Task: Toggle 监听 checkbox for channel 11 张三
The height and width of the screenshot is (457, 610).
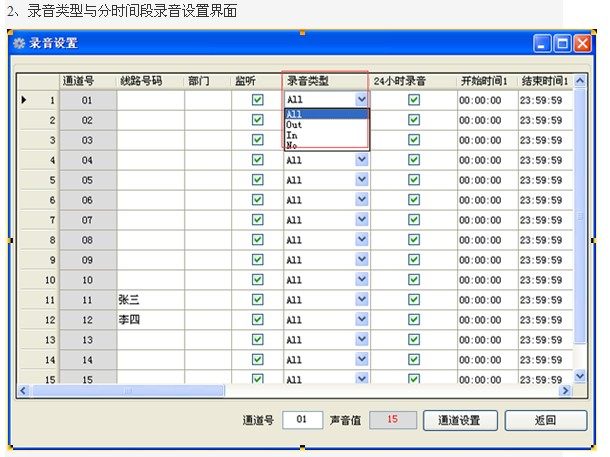Action: 258,299
